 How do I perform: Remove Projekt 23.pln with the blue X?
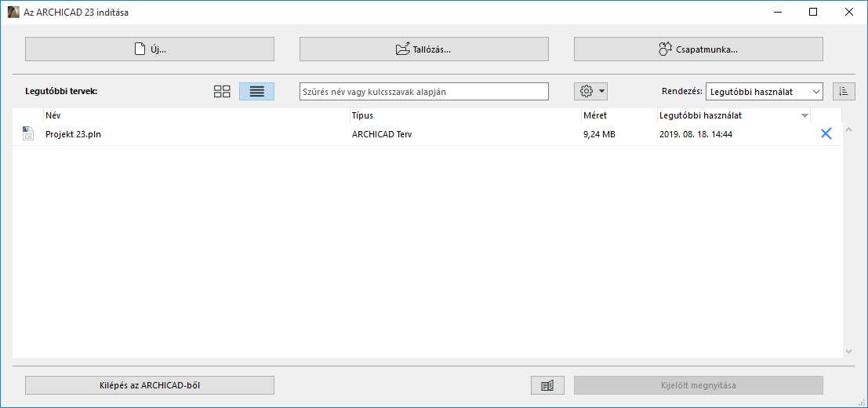pyautogui.click(x=826, y=133)
